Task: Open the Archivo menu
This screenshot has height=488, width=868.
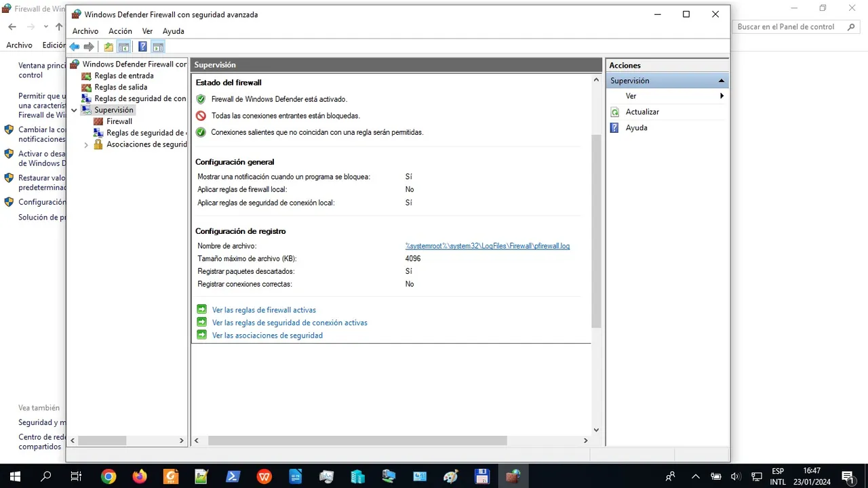Action: [85, 31]
